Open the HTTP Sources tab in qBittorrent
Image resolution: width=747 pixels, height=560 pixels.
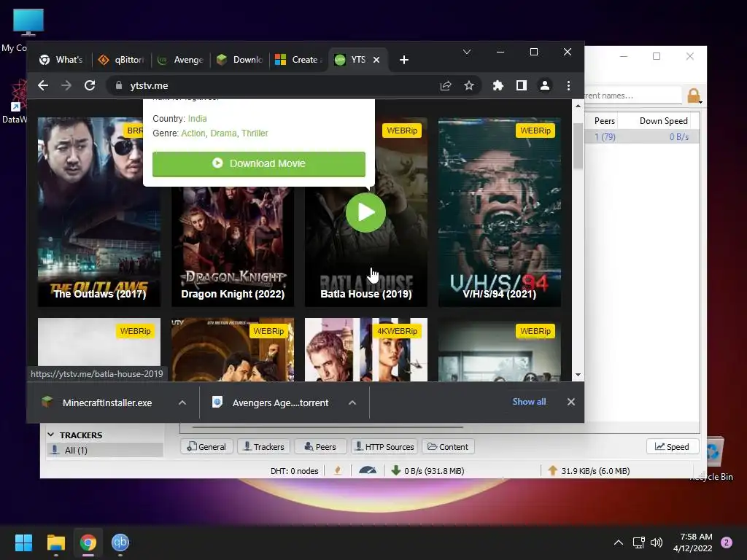click(x=384, y=447)
